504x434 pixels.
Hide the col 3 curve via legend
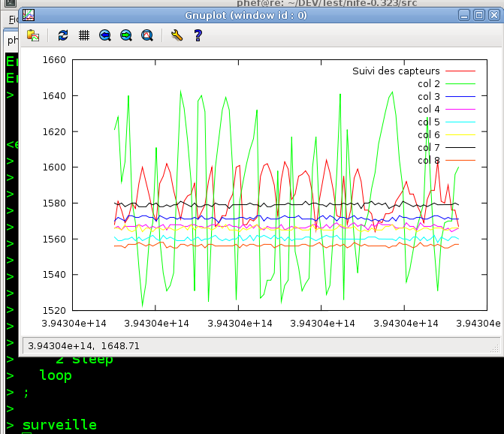428,96
